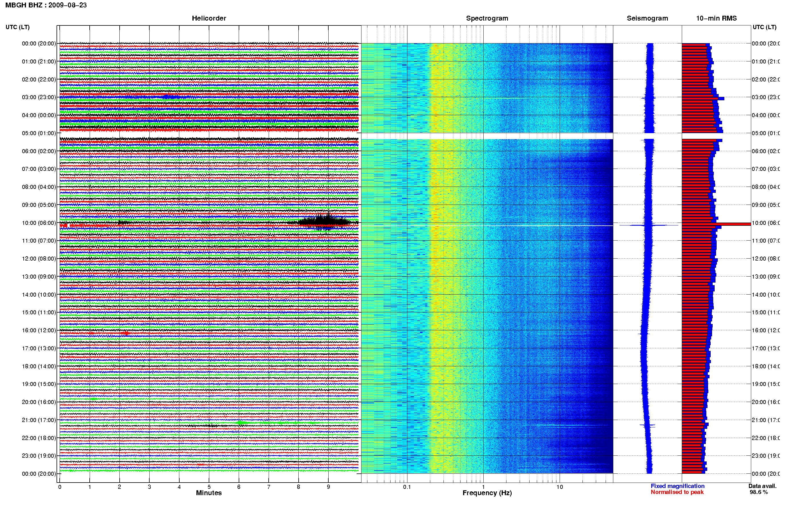Click left time label 23:00 (19:00)
The width and height of the screenshot is (812, 508).
(39, 456)
